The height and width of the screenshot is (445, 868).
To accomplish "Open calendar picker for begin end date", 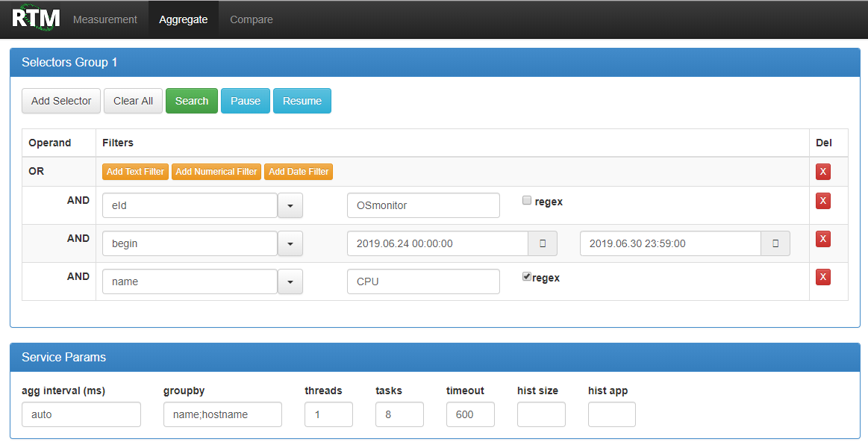I will point(775,243).
